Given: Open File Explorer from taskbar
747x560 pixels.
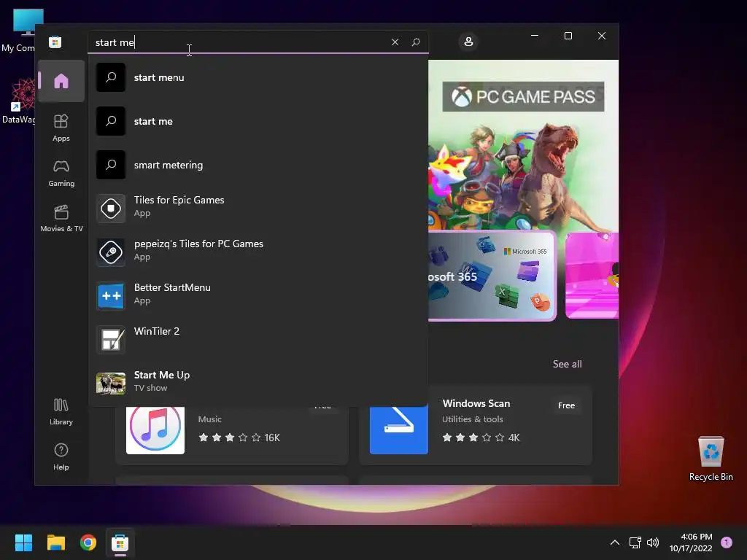Looking at the screenshot, I should coord(55,542).
